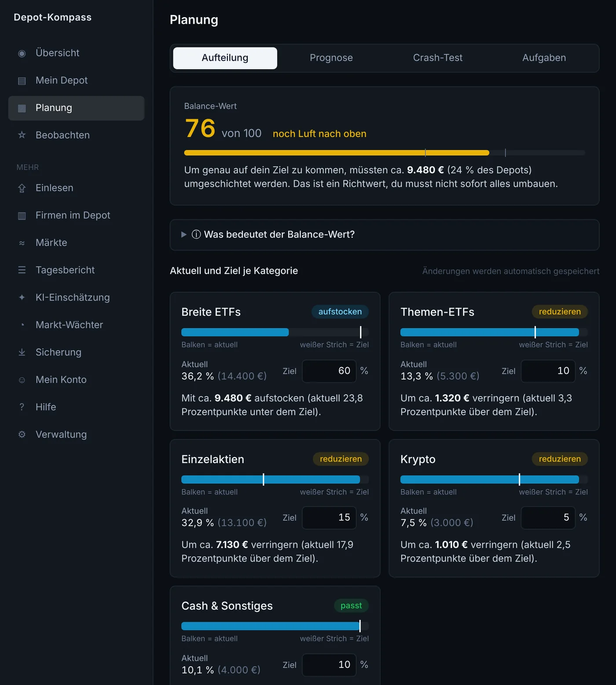
Task: Click the Mein Depot list icon
Action: (22, 81)
